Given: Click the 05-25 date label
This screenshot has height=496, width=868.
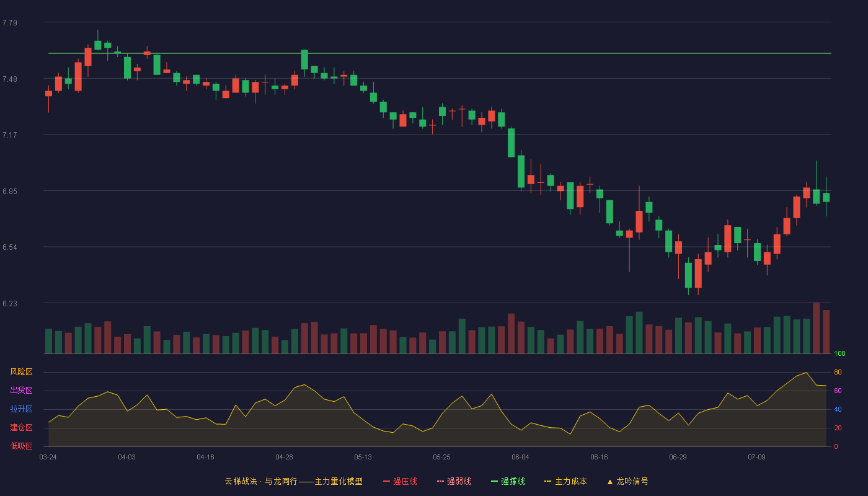Looking at the screenshot, I should (441, 457).
